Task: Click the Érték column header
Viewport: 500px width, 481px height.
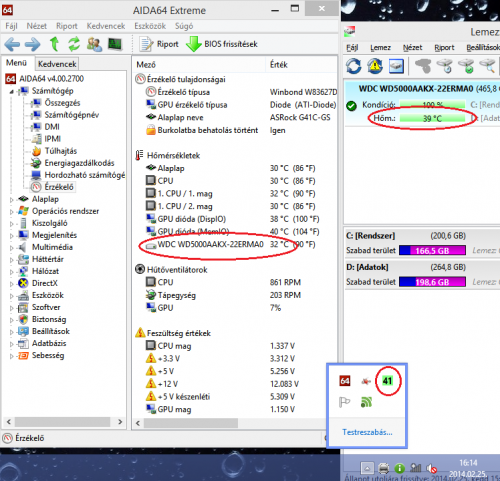Action: pyautogui.click(x=302, y=64)
